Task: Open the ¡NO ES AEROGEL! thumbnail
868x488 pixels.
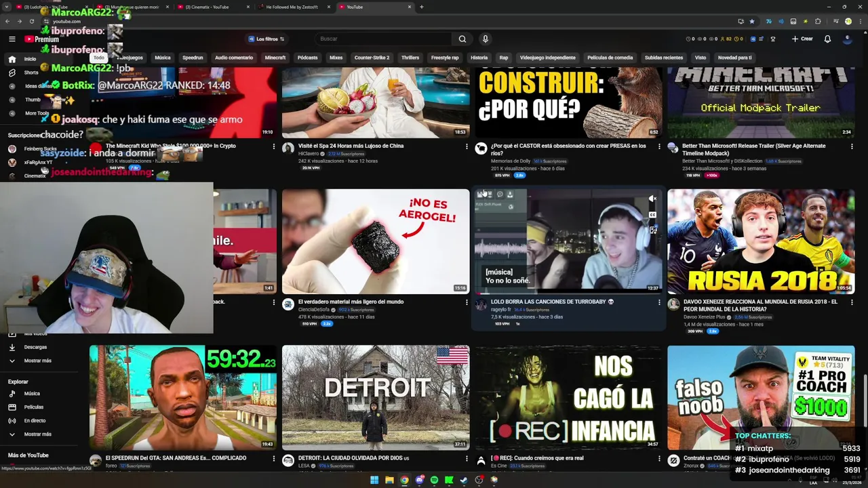Action: click(x=376, y=241)
